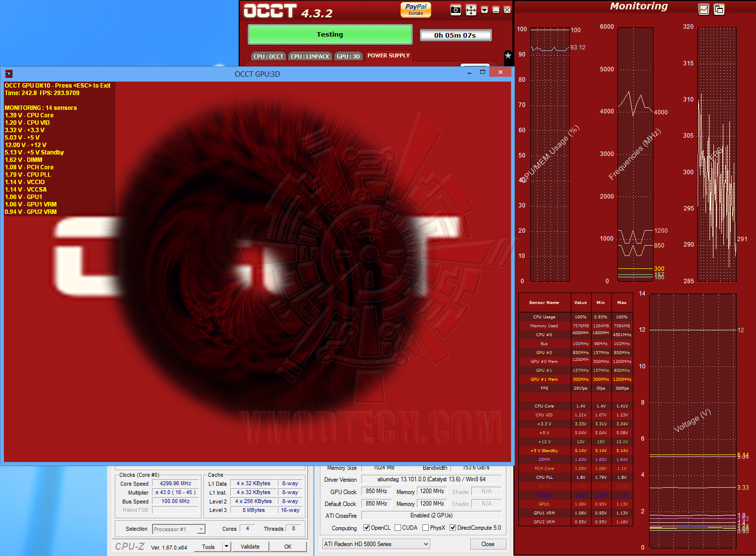
Task: Select the PCH Core sensor row
Action: 576,468
